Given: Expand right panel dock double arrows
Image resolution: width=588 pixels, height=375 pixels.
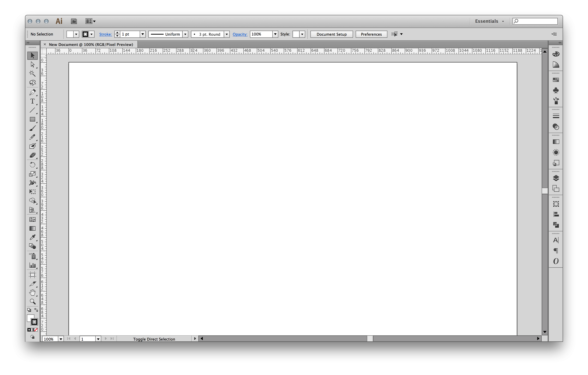Looking at the screenshot, I should tap(560, 43).
